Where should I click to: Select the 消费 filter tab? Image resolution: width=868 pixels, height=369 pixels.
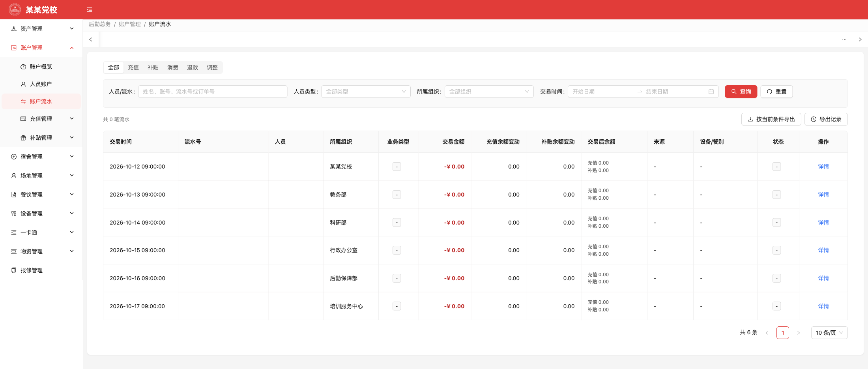173,67
